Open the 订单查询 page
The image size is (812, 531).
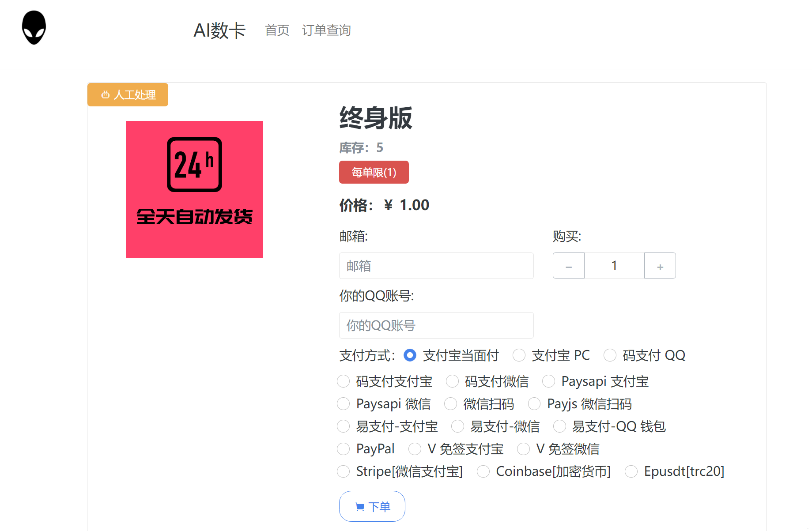(x=326, y=30)
